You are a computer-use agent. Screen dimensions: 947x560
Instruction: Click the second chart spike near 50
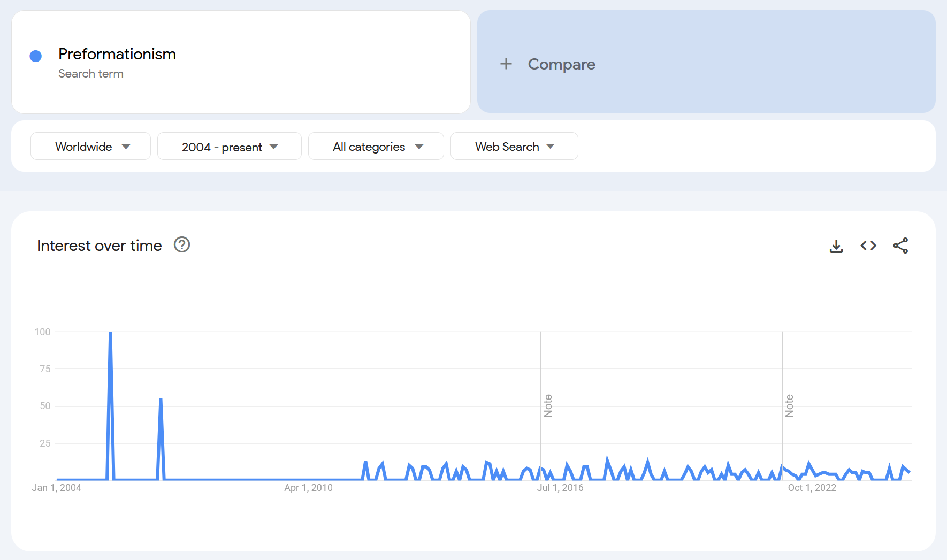[161, 399]
